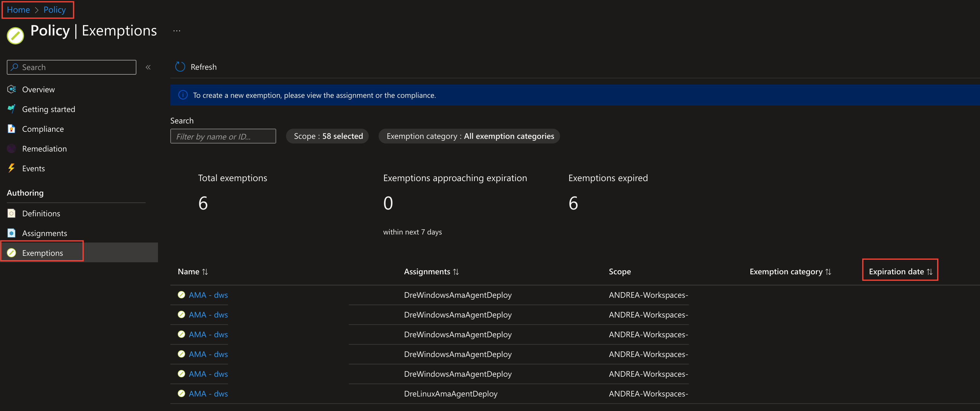Click the Exemptions expired count of 6
The image size is (980, 411).
coord(573,203)
